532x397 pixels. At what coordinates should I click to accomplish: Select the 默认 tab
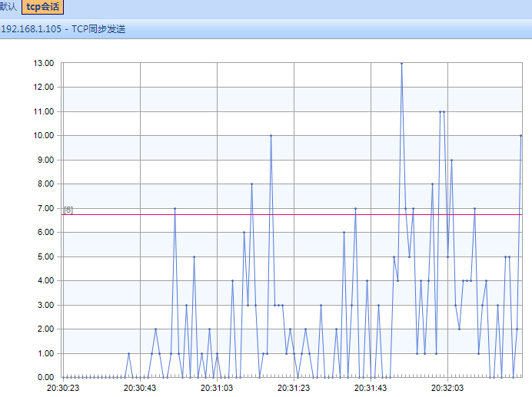tap(8, 7)
